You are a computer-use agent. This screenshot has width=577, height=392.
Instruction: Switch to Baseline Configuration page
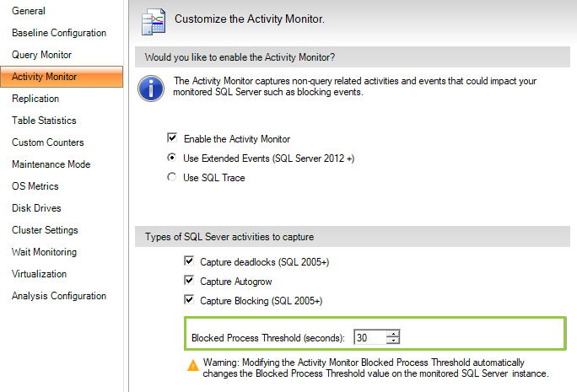[59, 33]
